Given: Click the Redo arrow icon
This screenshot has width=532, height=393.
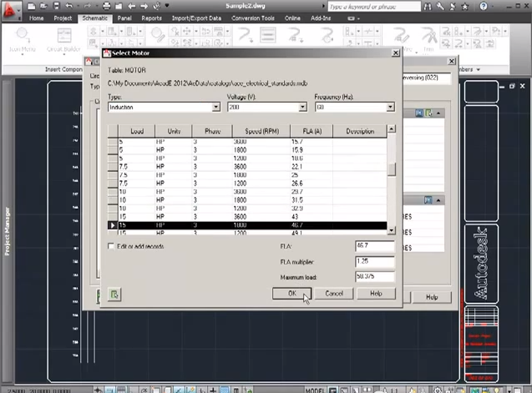Looking at the screenshot, I should [x=87, y=6].
